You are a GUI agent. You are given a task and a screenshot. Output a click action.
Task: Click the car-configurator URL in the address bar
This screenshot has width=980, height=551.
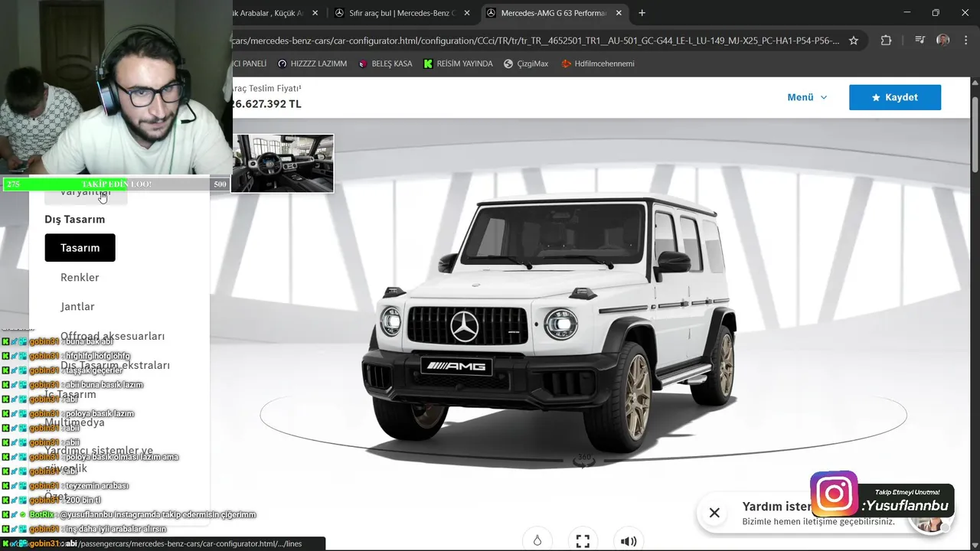pos(534,41)
